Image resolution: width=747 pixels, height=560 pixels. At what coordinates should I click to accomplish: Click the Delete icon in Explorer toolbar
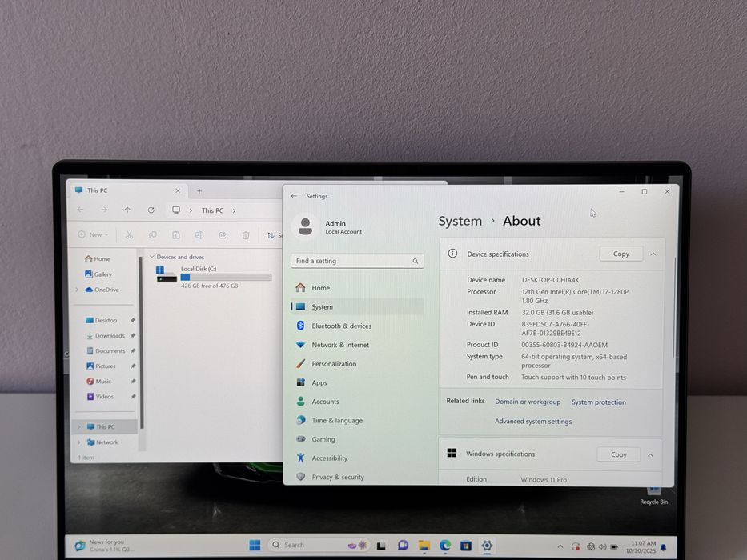click(x=246, y=234)
